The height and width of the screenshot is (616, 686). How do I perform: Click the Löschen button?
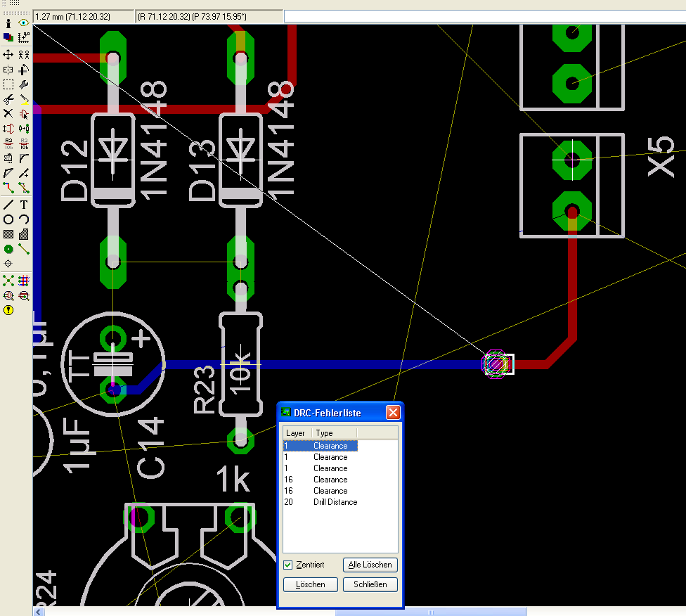[x=311, y=584]
